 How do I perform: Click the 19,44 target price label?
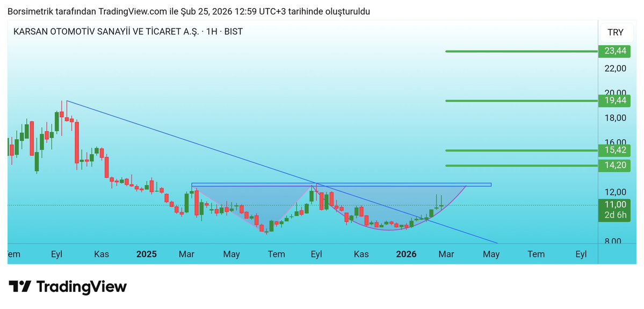point(615,100)
